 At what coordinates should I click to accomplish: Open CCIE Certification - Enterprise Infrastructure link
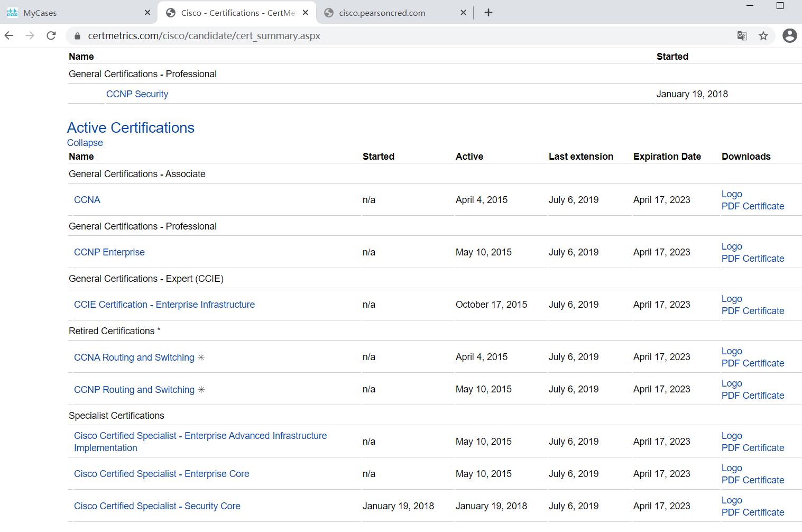(x=164, y=305)
